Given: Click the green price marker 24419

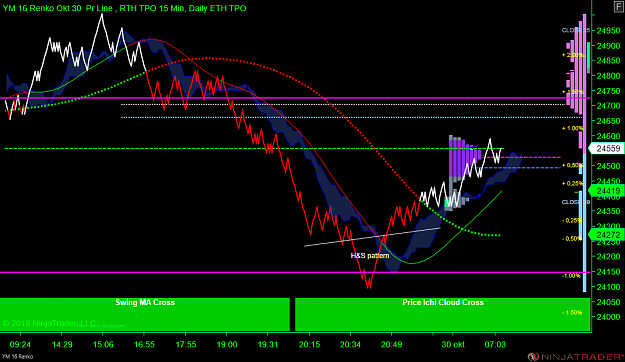Looking at the screenshot, I should coord(607,191).
